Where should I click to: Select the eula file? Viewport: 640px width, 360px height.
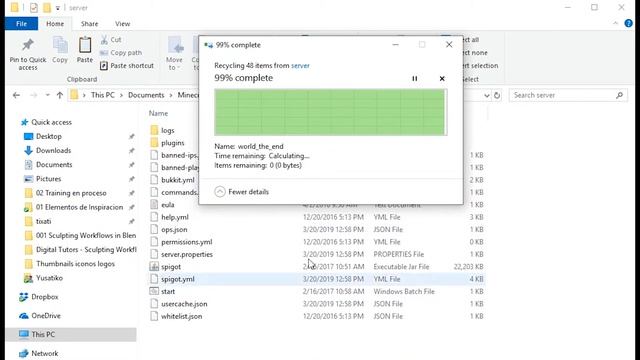[x=167, y=205]
